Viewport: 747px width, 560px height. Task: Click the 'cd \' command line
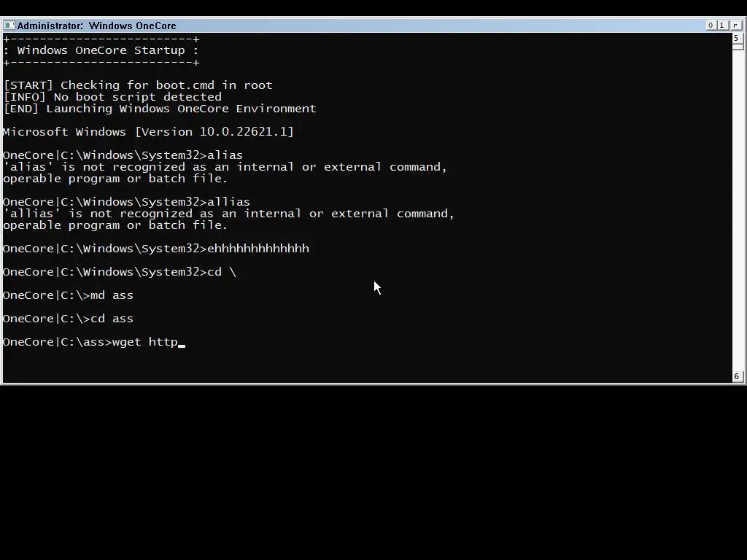[120, 272]
